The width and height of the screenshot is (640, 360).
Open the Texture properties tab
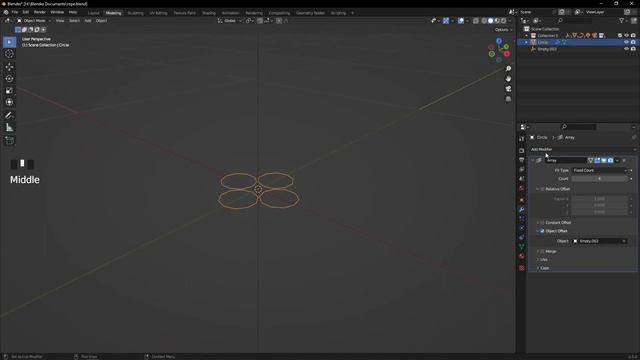point(522,268)
